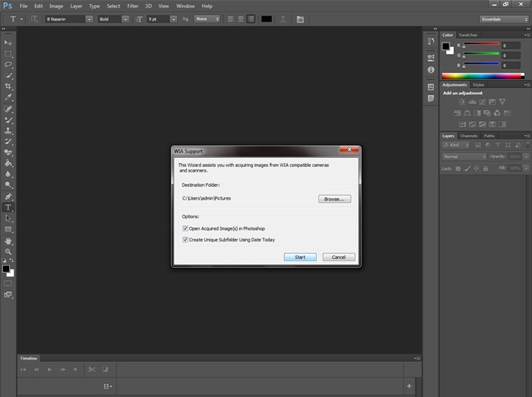Screen dimensions: 532x397
Task: Open the Info panel icon
Action: [x=431, y=70]
